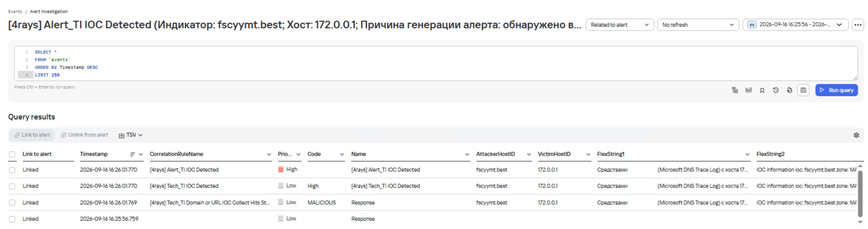Click the query editor resize handle

point(855,78)
